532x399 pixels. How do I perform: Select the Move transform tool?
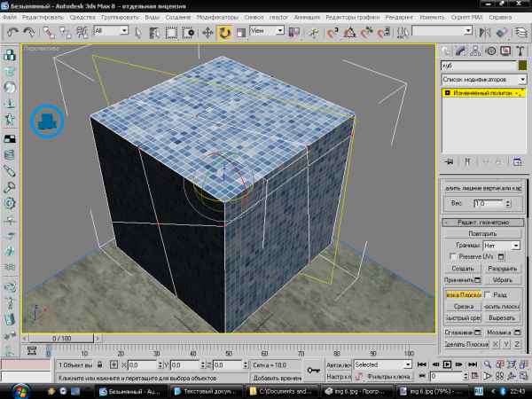point(208,32)
